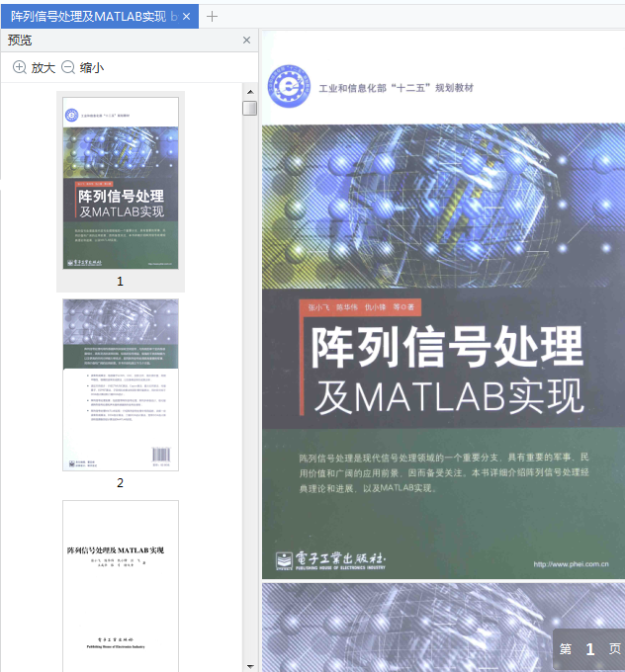Click the 阵列信号处理 title on the cover page
Image resolution: width=625 pixels, height=672 pixels.
[x=447, y=347]
